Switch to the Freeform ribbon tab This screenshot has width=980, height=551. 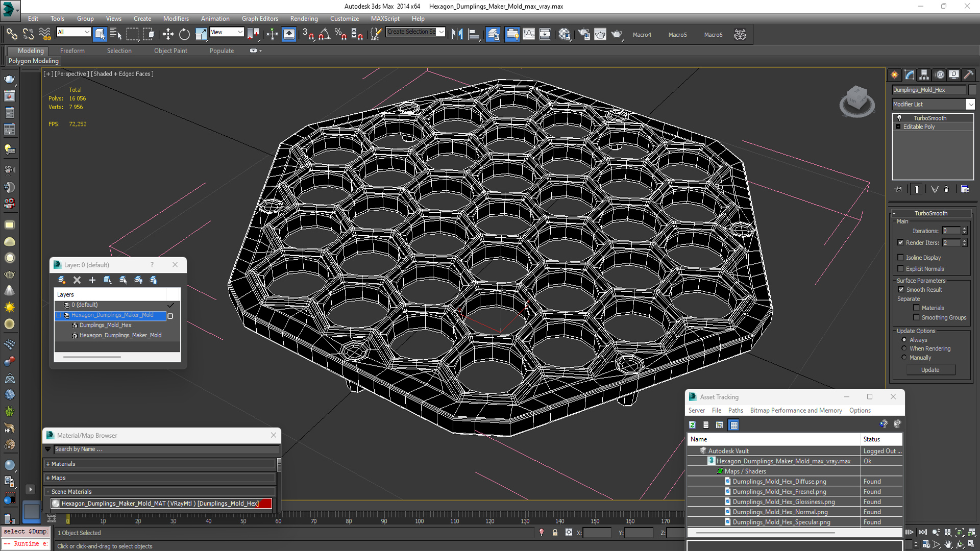pyautogui.click(x=72, y=51)
